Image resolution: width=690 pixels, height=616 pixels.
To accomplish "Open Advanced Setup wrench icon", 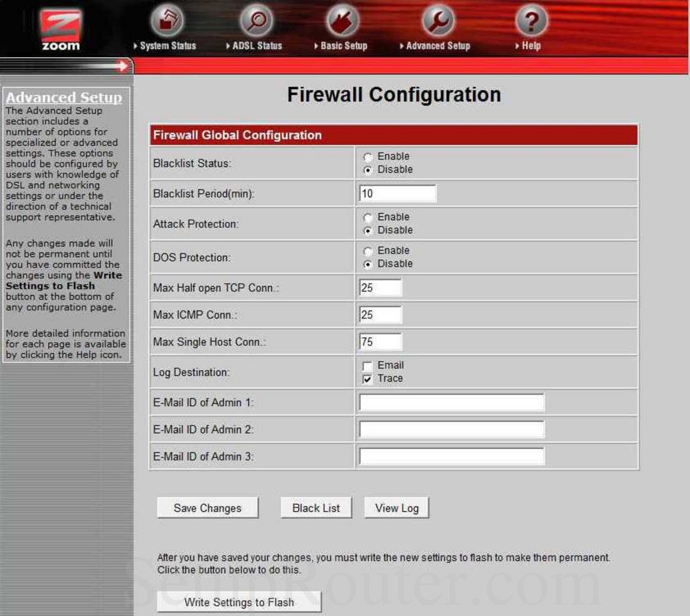I will (437, 21).
